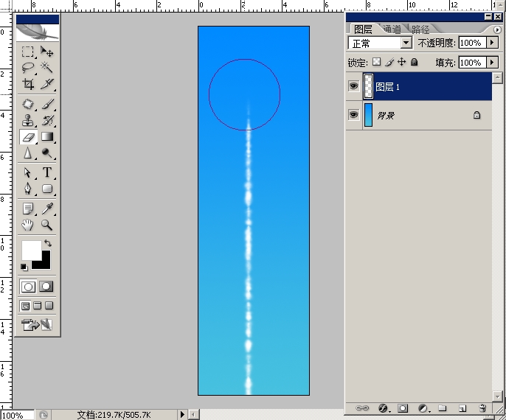Select the Eyedropper tool
This screenshot has height=420, width=506.
click(47, 209)
